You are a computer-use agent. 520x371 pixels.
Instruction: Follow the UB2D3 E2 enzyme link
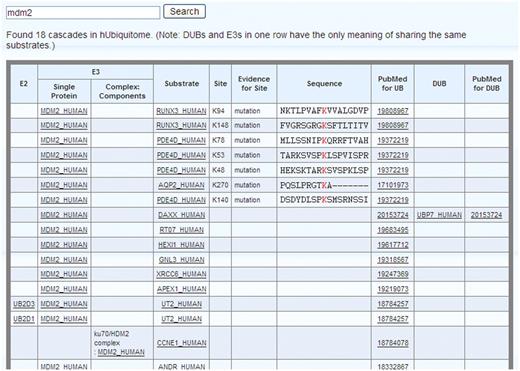pos(24,304)
